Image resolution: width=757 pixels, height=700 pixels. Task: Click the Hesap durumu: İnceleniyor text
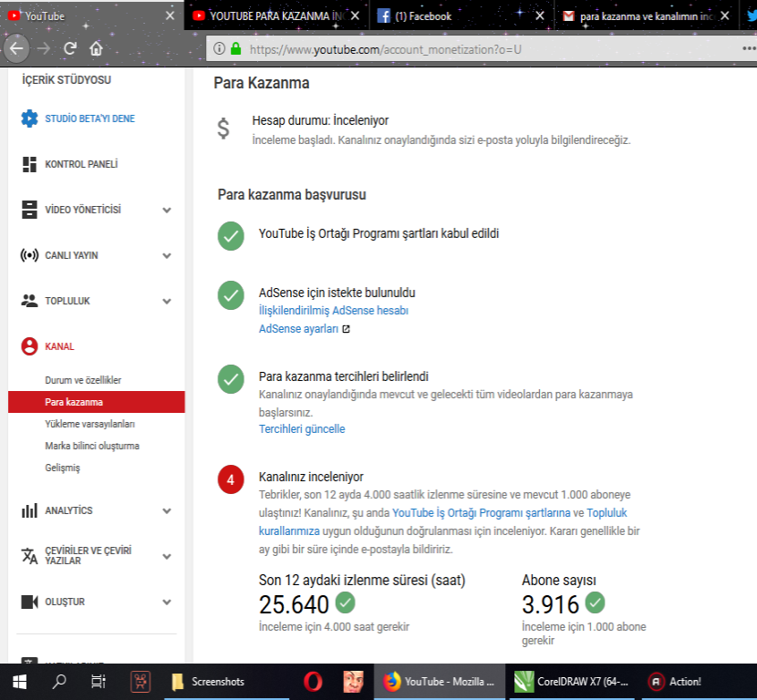tap(320, 120)
